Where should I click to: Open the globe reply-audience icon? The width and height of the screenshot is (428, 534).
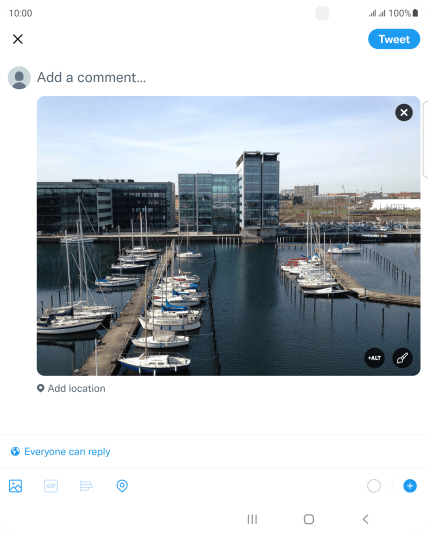click(x=15, y=452)
